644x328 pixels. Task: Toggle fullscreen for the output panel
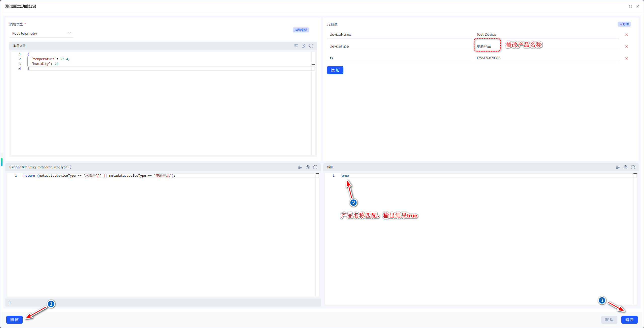click(x=633, y=167)
